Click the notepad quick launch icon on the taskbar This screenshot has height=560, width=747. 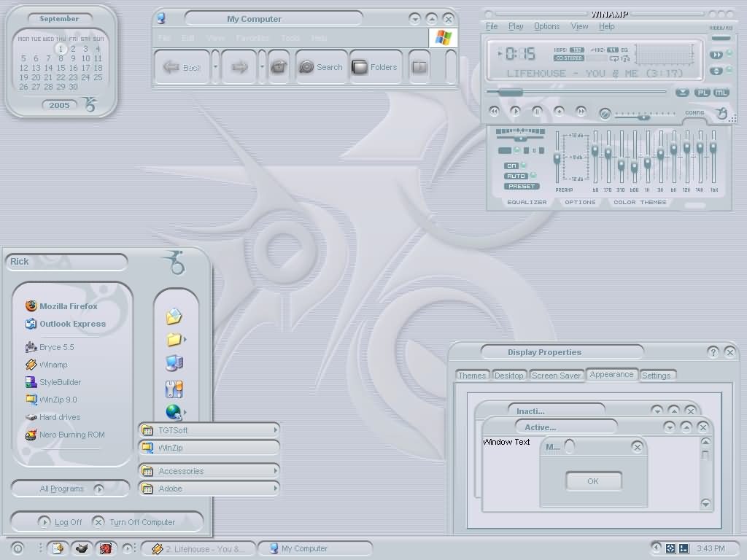(58, 548)
